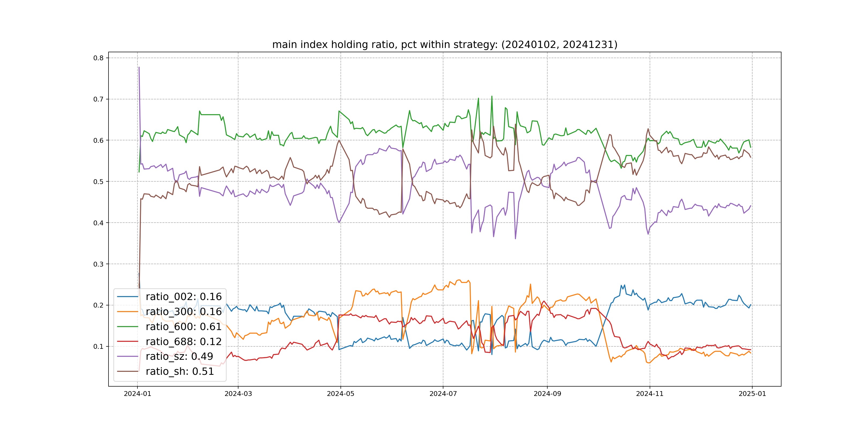The height and width of the screenshot is (434, 868).
Task: Click the purple ratio_sz legend line swatch
Action: coord(128,356)
